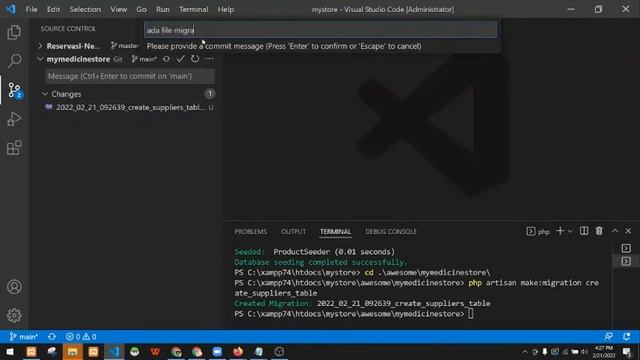The height and width of the screenshot is (360, 640).
Task: Open the Accounts menu icon
Action: [x=14, y=287]
